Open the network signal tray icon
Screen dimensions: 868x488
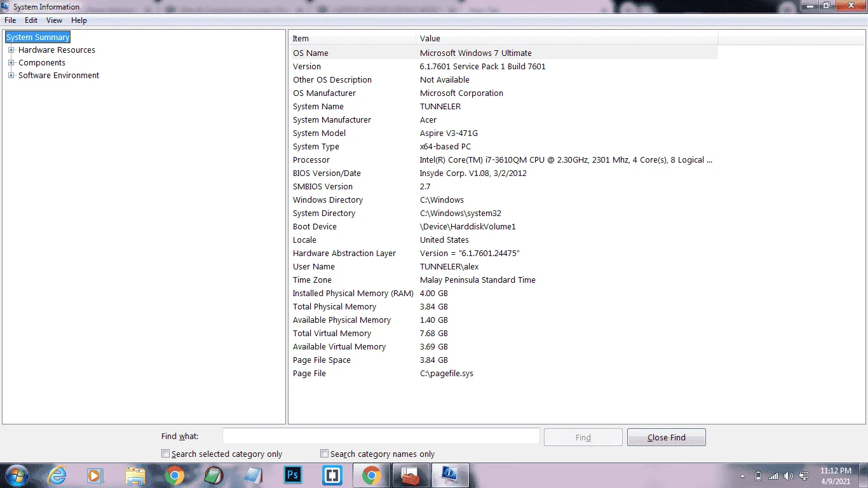(773, 475)
